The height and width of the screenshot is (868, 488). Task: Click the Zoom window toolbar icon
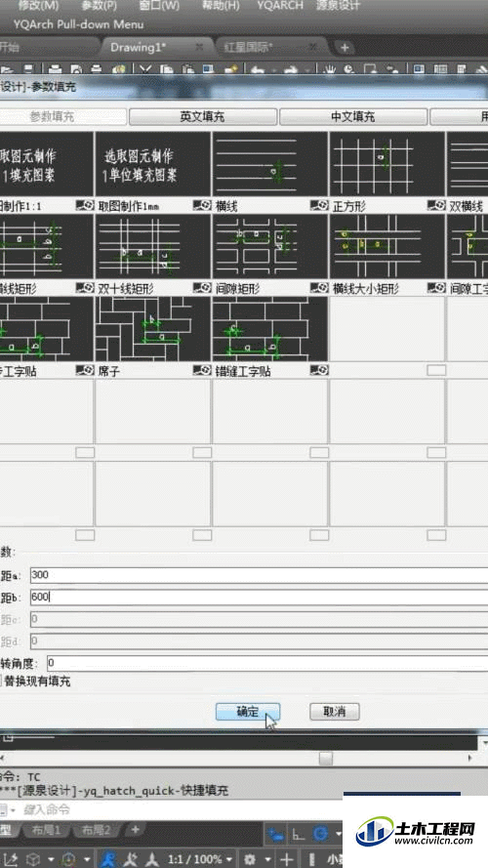(371, 69)
